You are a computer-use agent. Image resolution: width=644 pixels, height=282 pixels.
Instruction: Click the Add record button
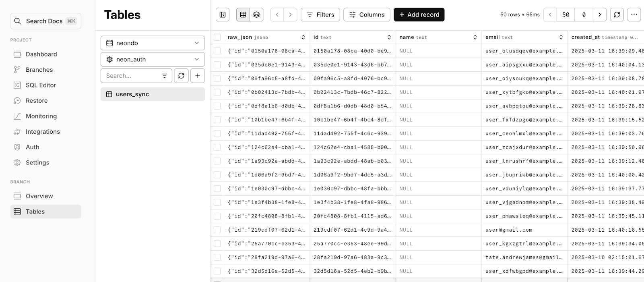click(x=419, y=15)
